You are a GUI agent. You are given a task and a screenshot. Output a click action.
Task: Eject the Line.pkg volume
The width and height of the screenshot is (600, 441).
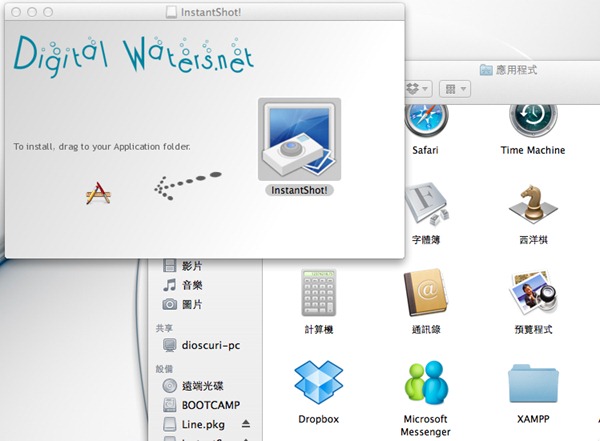246,424
